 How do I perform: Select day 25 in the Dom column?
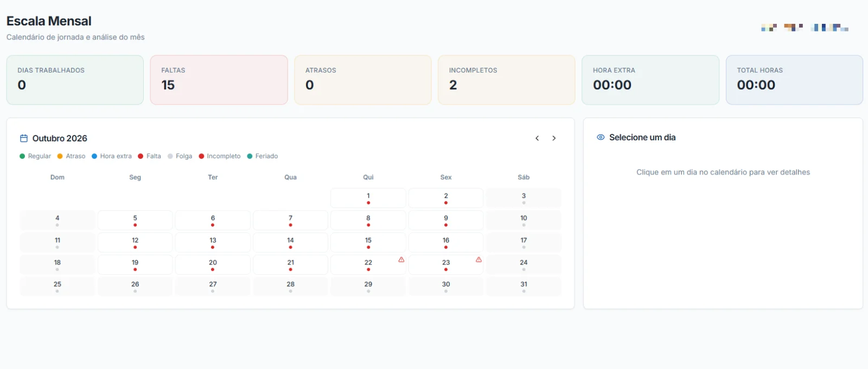(58, 286)
